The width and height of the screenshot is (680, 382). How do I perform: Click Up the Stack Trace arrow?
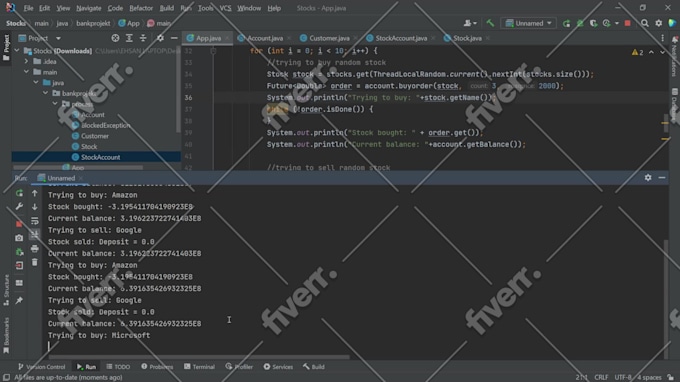(35, 193)
